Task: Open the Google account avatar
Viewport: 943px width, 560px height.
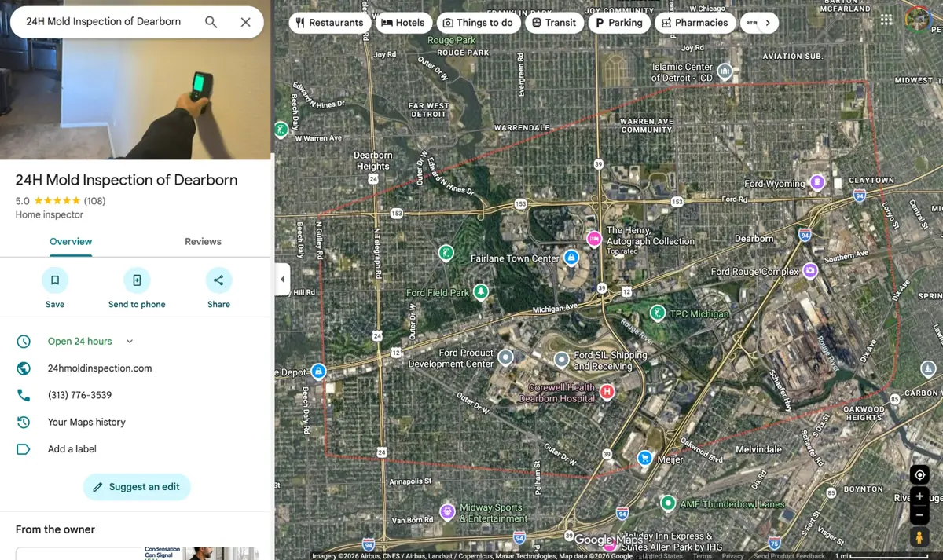Action: tap(918, 19)
